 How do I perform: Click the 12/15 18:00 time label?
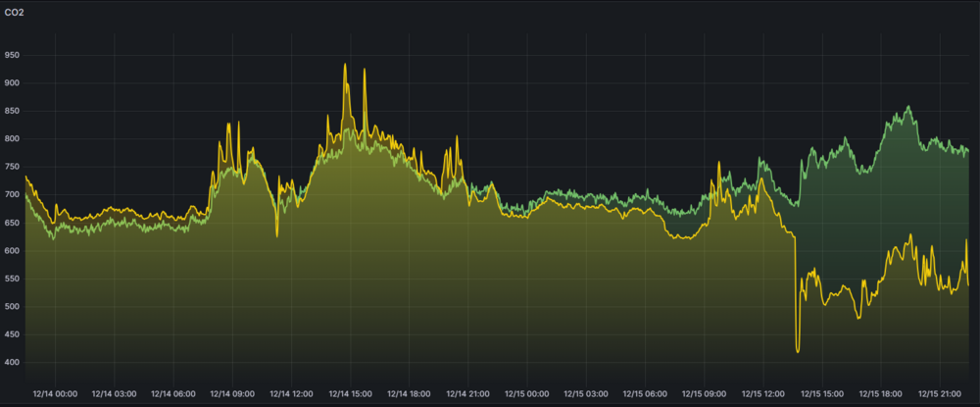coord(881,394)
